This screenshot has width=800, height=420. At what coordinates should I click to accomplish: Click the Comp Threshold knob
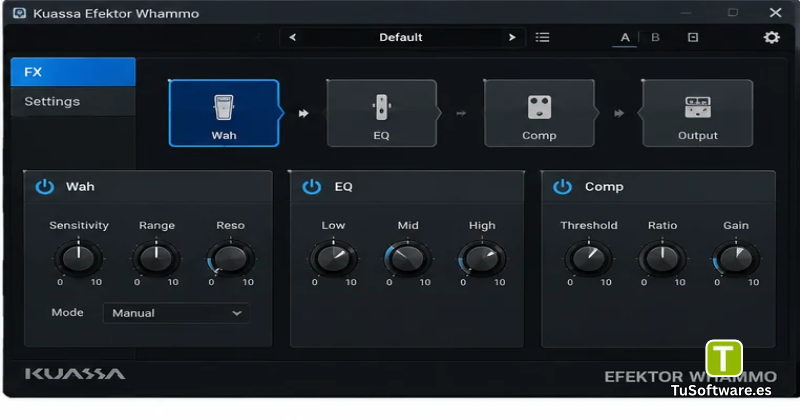tap(588, 258)
